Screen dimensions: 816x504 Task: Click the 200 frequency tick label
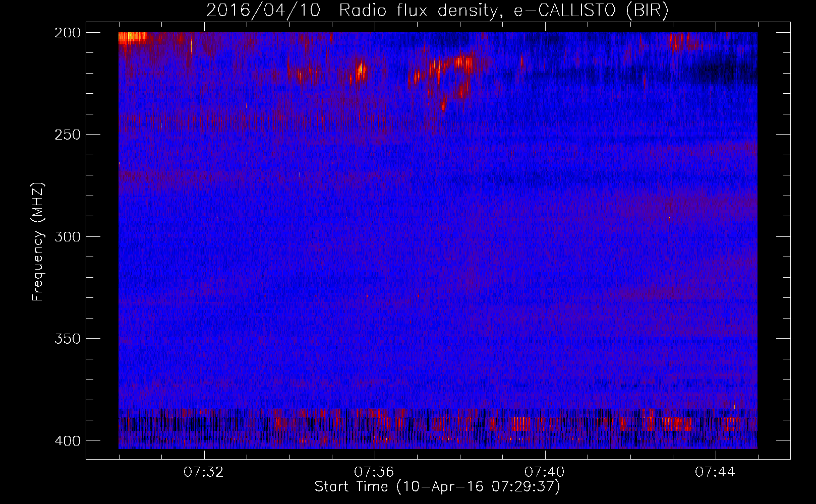(67, 33)
